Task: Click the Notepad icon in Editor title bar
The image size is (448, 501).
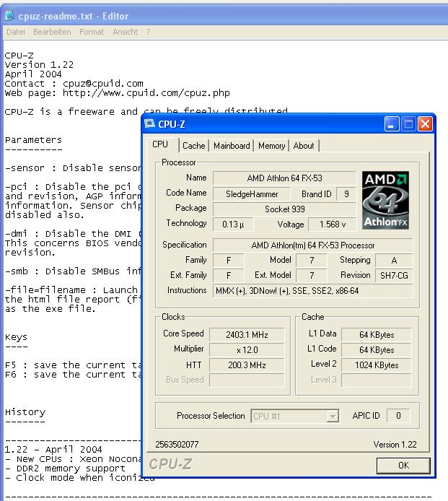Action: pyautogui.click(x=9, y=15)
